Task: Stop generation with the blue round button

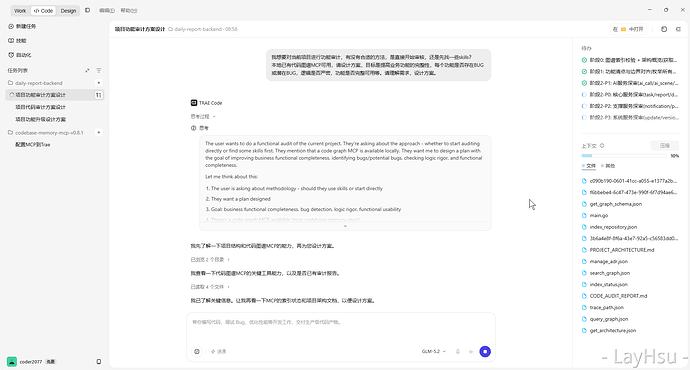Action: (485, 352)
